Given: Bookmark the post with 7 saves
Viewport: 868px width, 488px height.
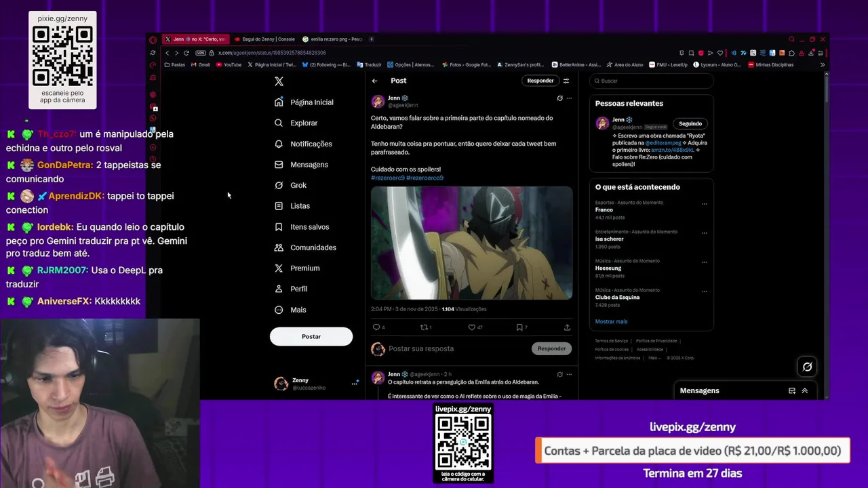Looking at the screenshot, I should click(x=521, y=327).
